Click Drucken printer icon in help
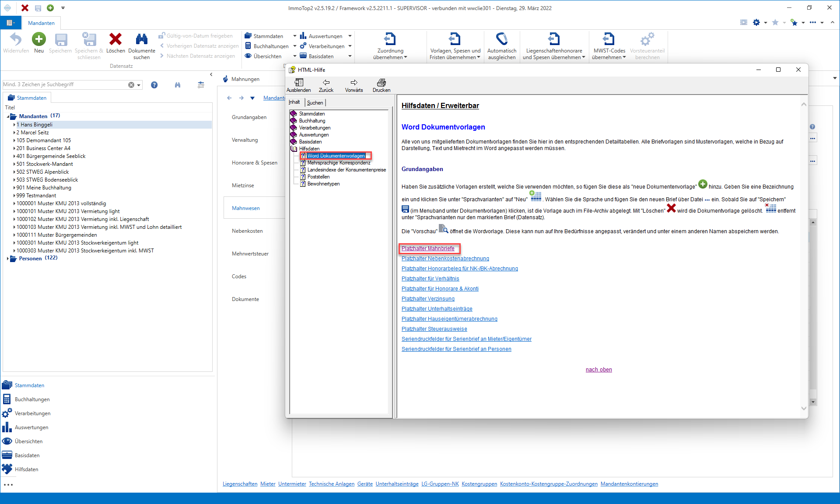 click(x=381, y=85)
